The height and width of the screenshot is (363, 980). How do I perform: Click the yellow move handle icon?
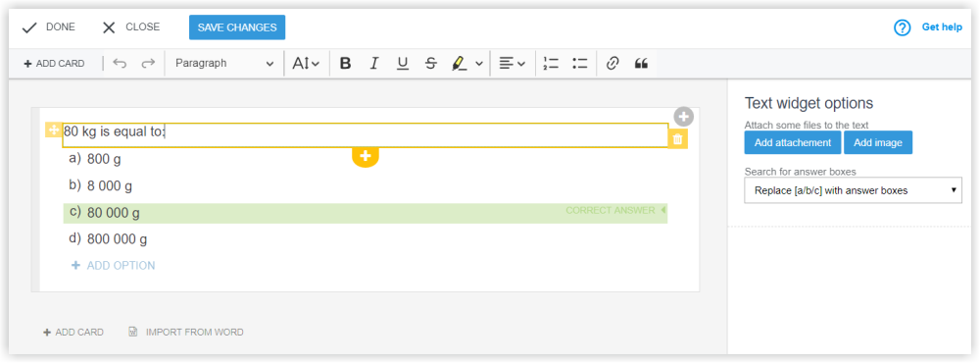click(x=54, y=130)
